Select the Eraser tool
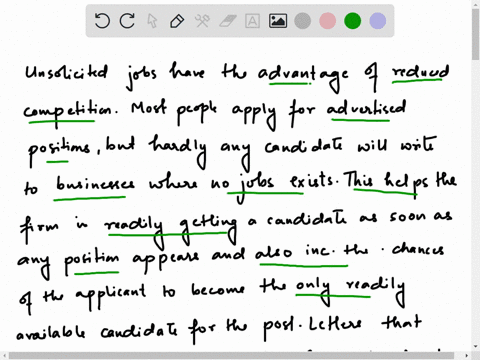The height and width of the screenshot is (360, 480). coord(228,21)
